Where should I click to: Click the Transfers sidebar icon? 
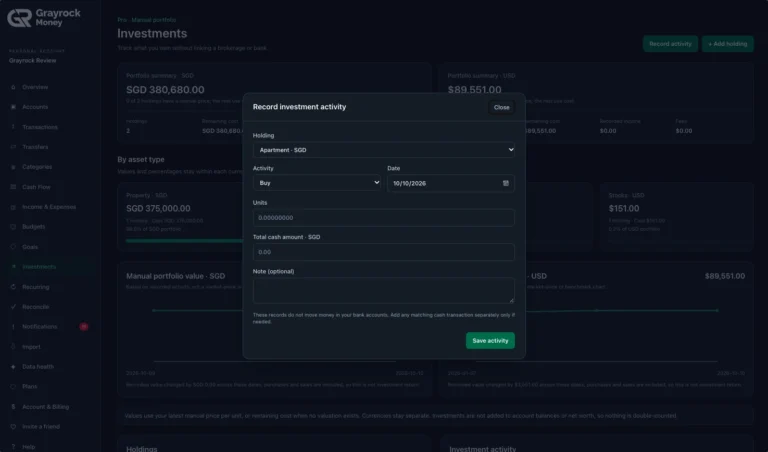click(x=13, y=147)
